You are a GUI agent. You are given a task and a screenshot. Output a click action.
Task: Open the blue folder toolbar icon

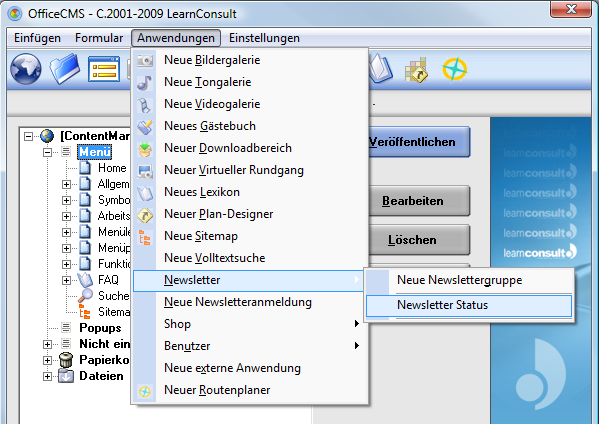point(65,69)
